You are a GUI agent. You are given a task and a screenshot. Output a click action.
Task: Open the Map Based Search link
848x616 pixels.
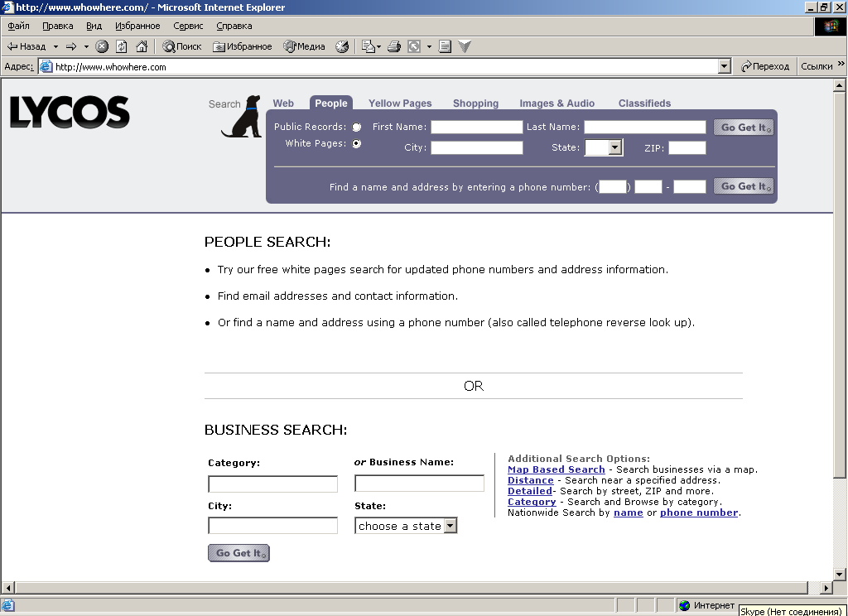[556, 469]
